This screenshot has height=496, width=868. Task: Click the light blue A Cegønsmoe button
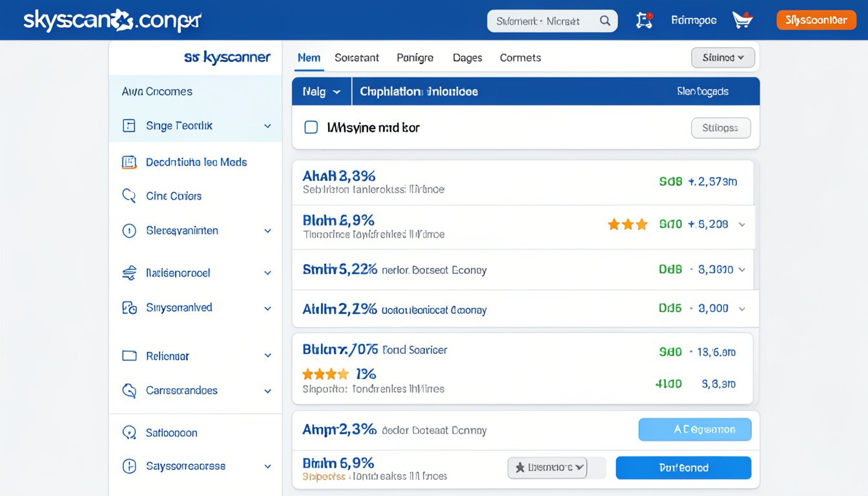coord(695,429)
